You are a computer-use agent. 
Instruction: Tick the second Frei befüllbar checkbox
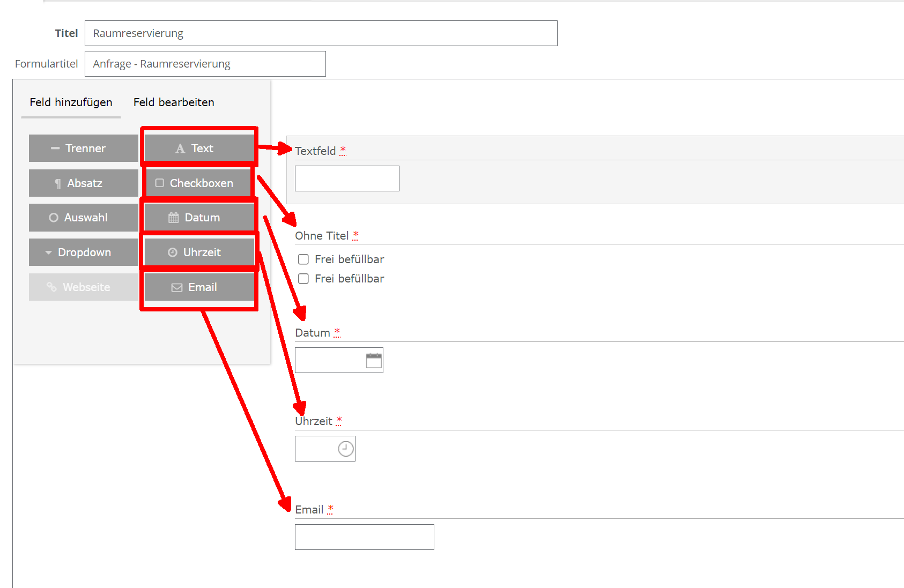[303, 279]
